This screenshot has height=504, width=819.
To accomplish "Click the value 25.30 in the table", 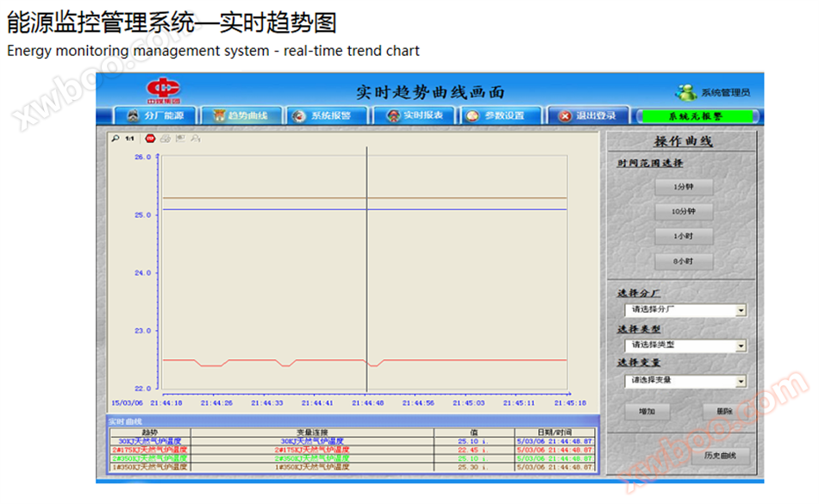I will point(468,467).
